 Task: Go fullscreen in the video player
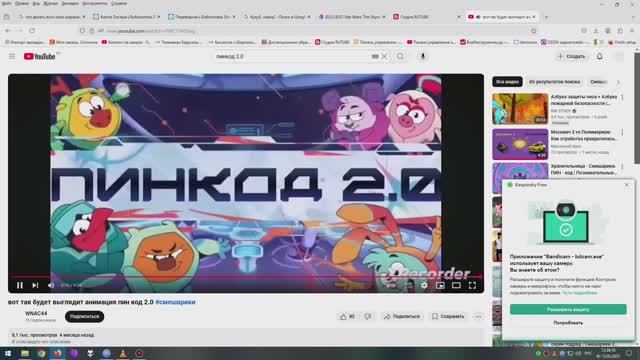472,285
